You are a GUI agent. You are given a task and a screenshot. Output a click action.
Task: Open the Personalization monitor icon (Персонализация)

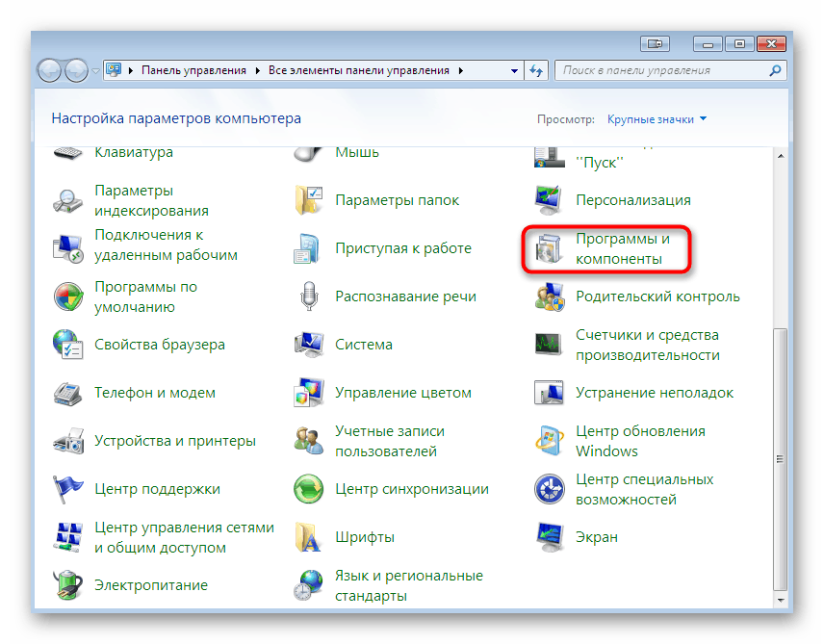click(x=549, y=201)
